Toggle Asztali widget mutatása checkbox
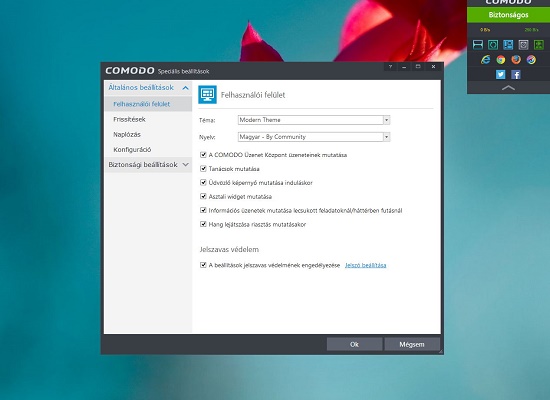 (x=203, y=196)
